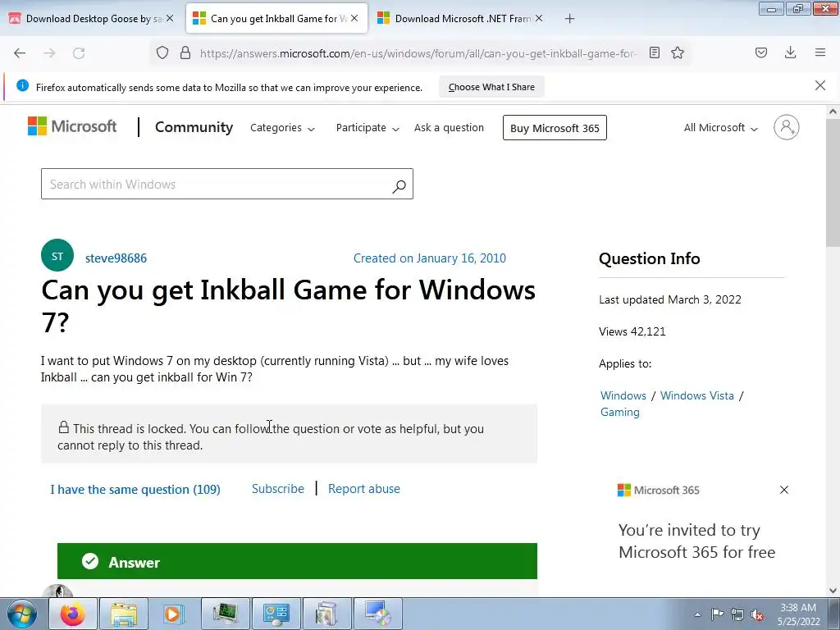Open the tracking protection shield icon
840x630 pixels.
[162, 52]
